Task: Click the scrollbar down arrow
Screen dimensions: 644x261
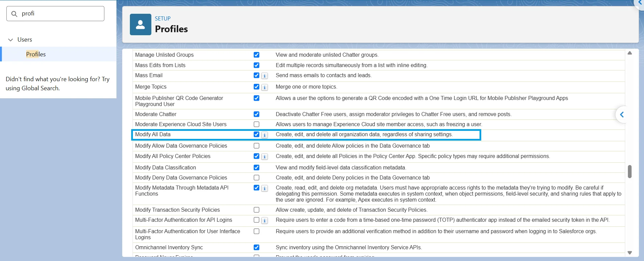Action: click(x=630, y=253)
